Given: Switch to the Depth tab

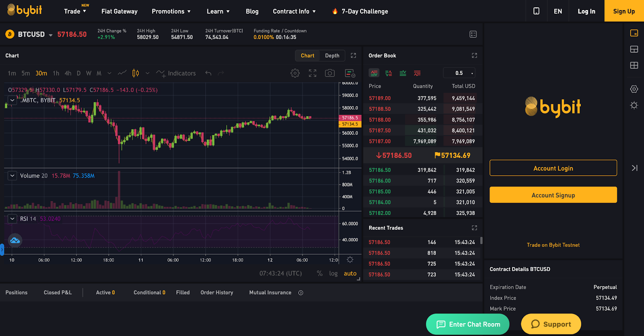Looking at the screenshot, I should pos(332,56).
